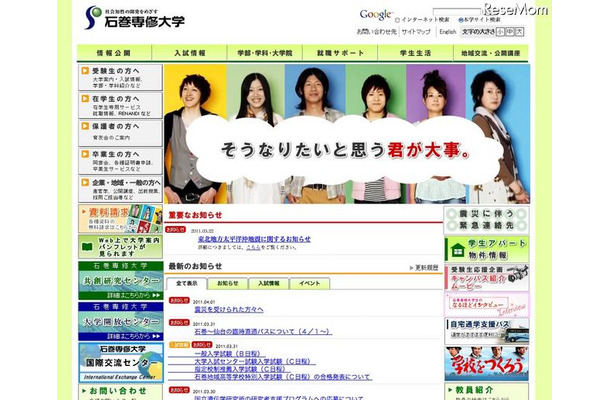The image size is (610, 400).
Task: Click the orange 入試情報 badge dated 2011.03.31
Action: click(179, 345)
